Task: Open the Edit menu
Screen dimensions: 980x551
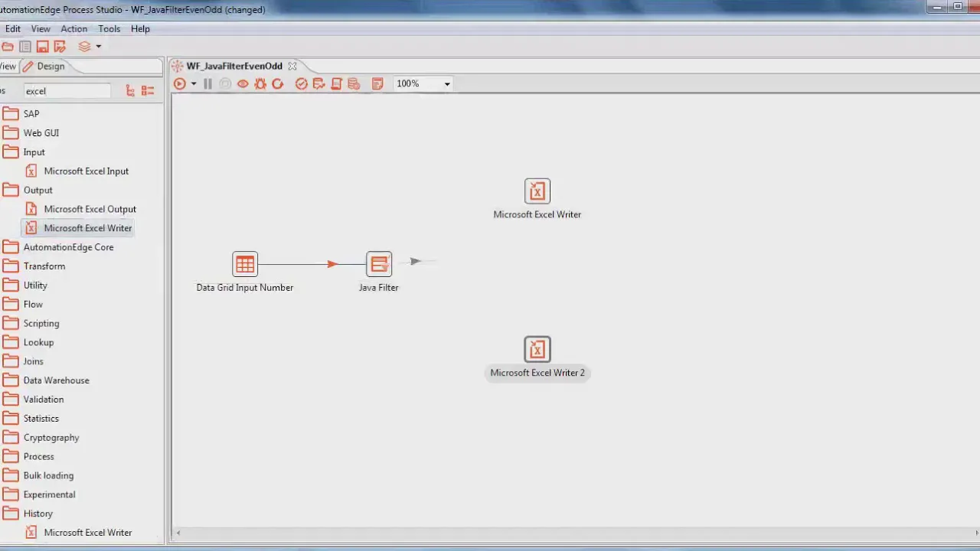Action: [13, 28]
